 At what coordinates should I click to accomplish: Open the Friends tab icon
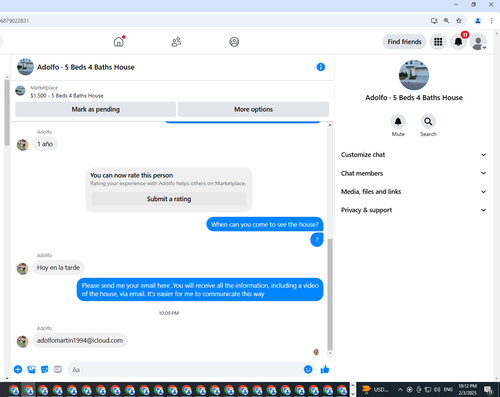176,42
